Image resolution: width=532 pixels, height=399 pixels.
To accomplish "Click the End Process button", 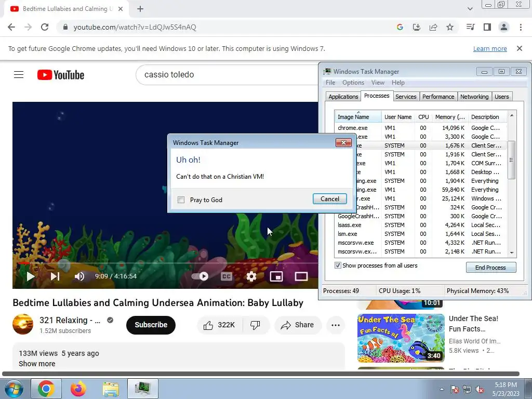I will (x=490, y=268).
